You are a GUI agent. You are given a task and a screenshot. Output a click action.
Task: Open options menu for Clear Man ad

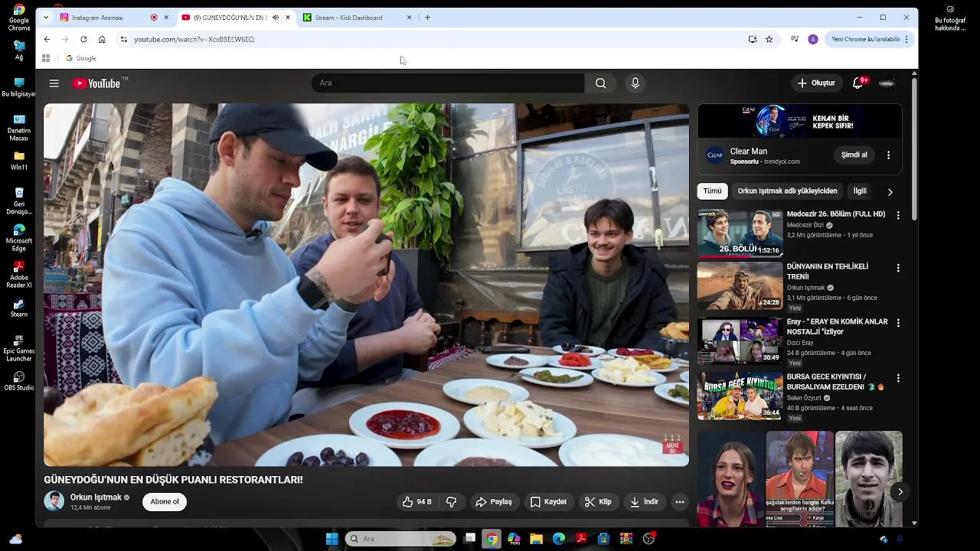click(888, 155)
